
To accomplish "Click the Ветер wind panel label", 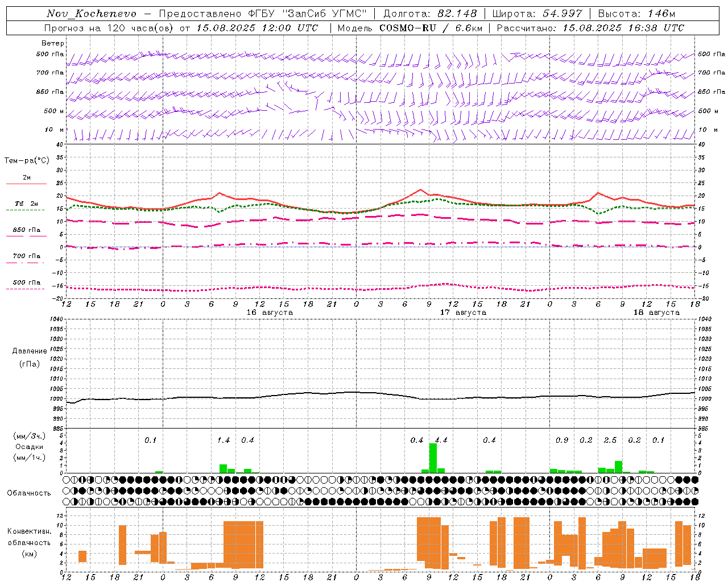I will point(53,43).
